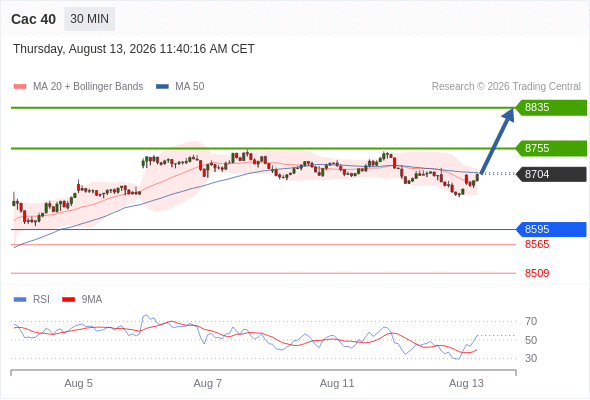This screenshot has height=400, width=590.
Task: Click the red 9MA color swatch
Action: click(x=68, y=300)
